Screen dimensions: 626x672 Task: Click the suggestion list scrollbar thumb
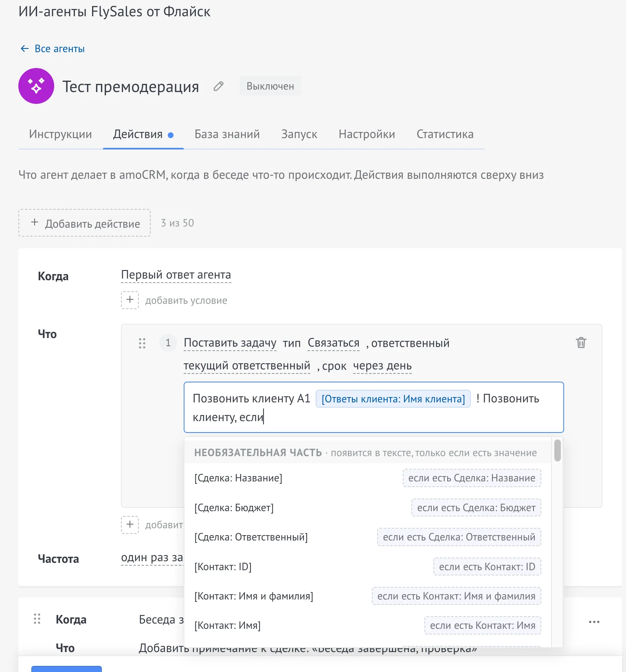(x=558, y=450)
